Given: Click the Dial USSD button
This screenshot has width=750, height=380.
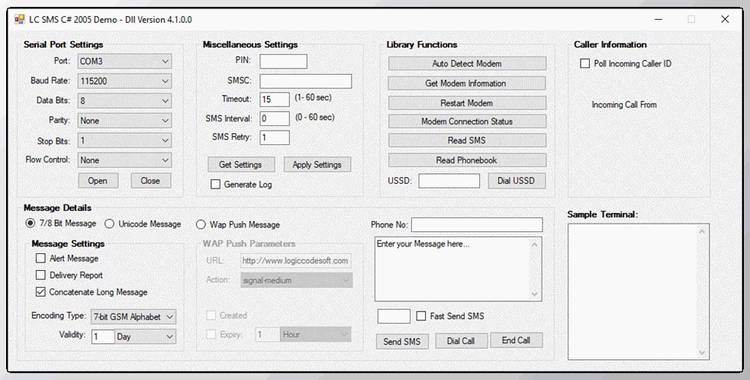Looking at the screenshot, I should pyautogui.click(x=516, y=181).
